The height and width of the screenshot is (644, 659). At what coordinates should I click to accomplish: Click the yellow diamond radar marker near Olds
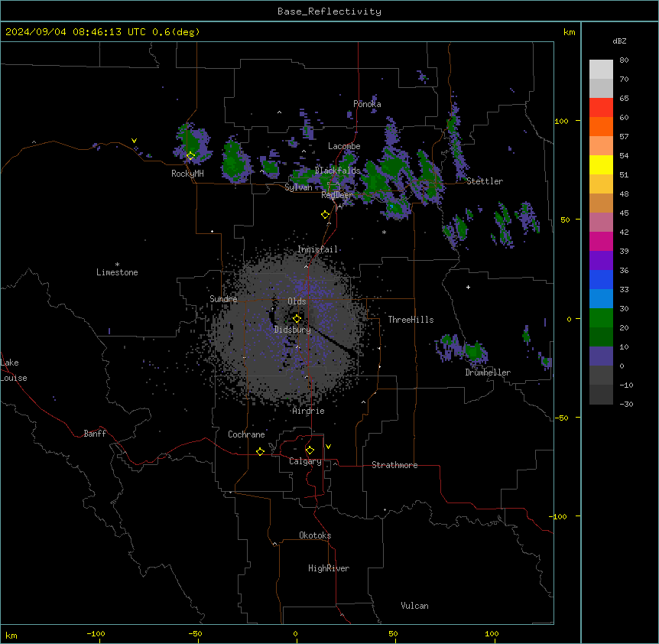pyautogui.click(x=297, y=318)
